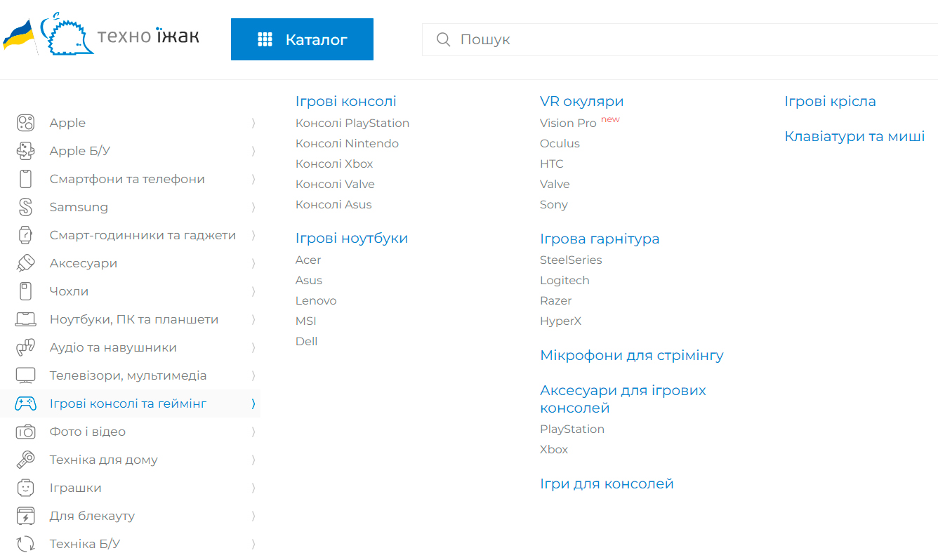Expand Смартфони та телефони chevron

pos(253,179)
